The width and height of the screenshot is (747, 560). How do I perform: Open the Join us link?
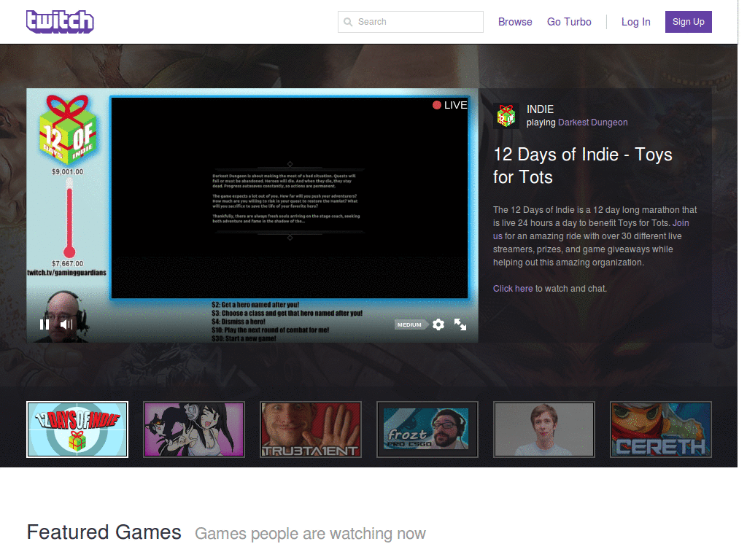(681, 223)
